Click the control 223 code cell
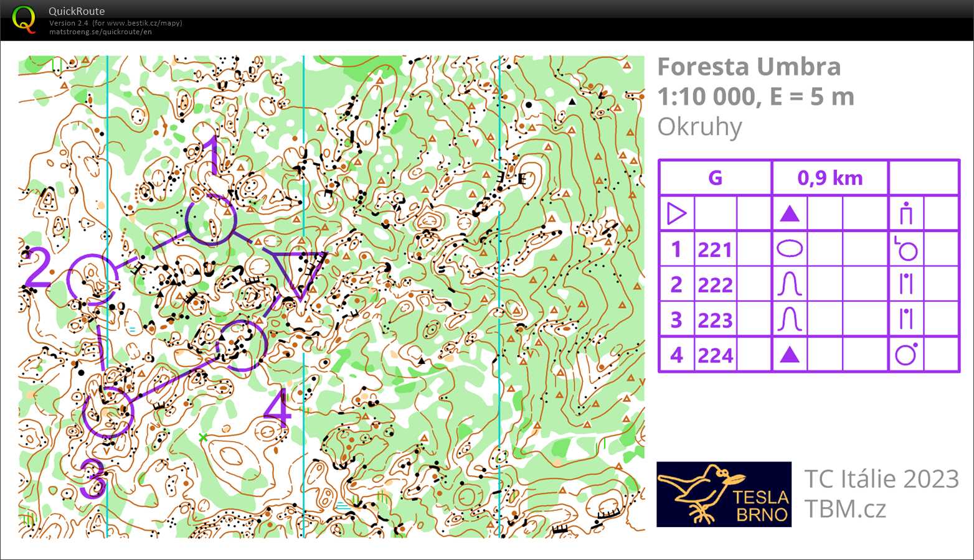This screenshot has width=974, height=560. pos(714,319)
